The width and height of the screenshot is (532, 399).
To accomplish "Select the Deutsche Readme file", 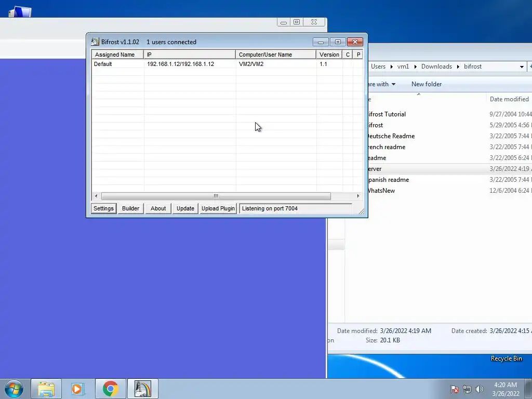I will pos(391,136).
